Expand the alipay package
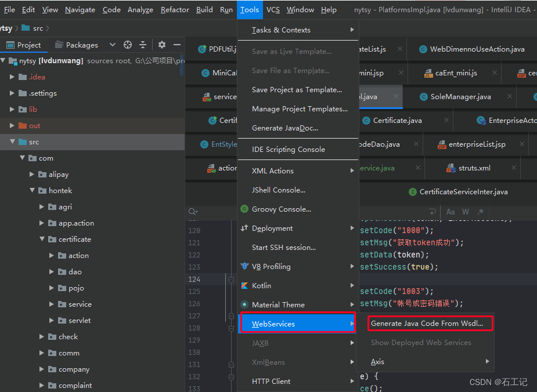The width and height of the screenshot is (537, 392). click(32, 174)
